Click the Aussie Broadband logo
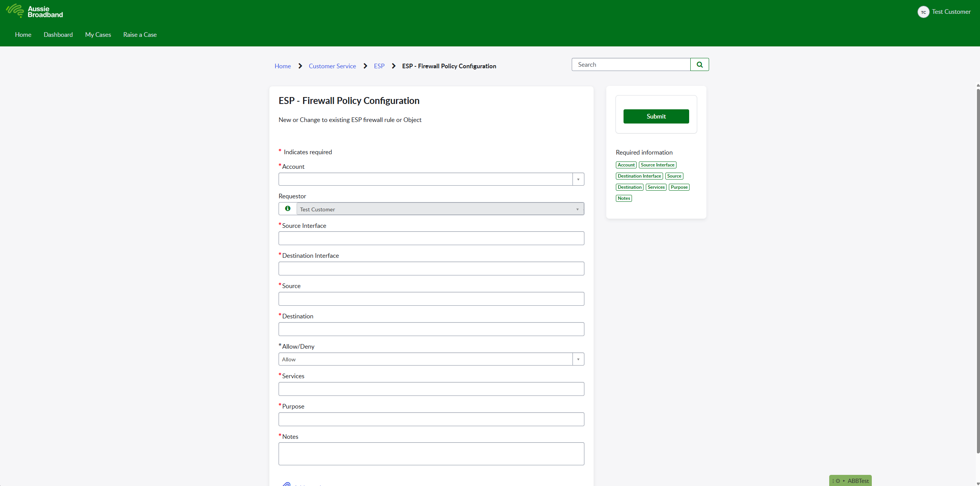The width and height of the screenshot is (980, 486). coord(35,11)
